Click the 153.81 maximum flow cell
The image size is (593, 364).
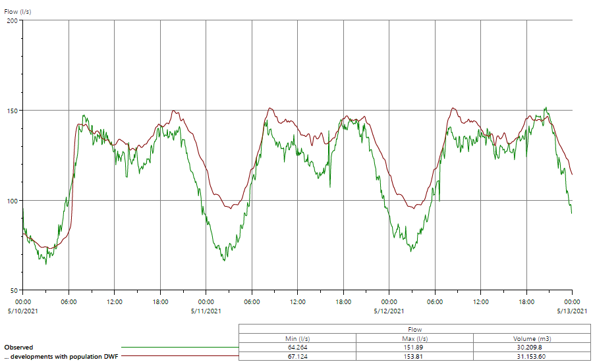point(414,356)
